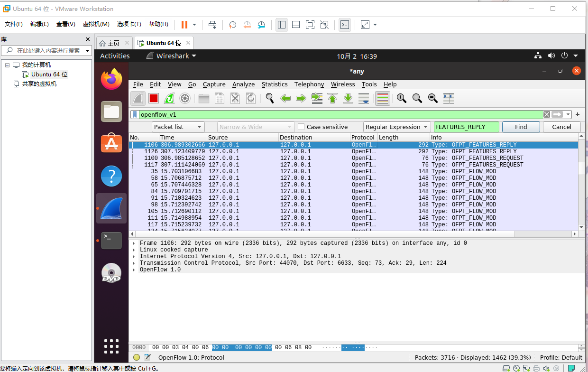Open Firefox from the Ubuntu dock
Screen dimensions: 588x372
coord(111,79)
